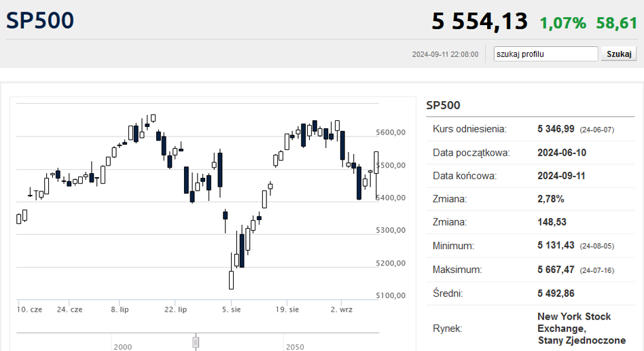Click the 'Data początkowa' value 2024-06-10
The image size is (644, 351).
tap(561, 153)
